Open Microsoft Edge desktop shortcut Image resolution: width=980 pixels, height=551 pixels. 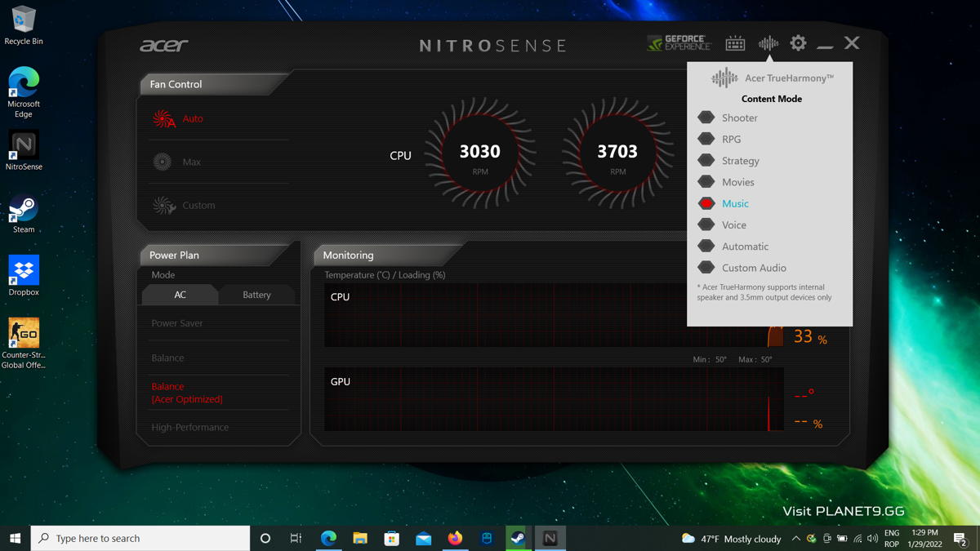tap(24, 92)
